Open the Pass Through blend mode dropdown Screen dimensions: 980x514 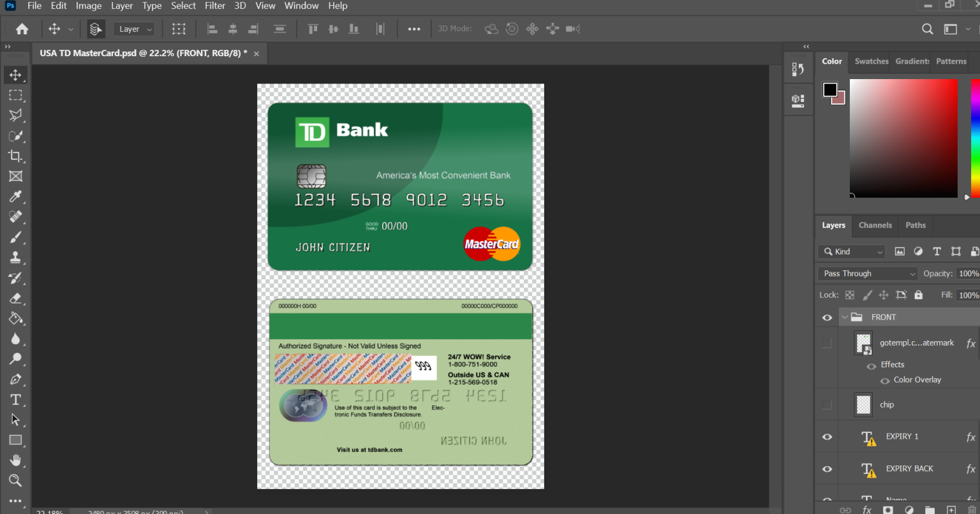point(868,274)
